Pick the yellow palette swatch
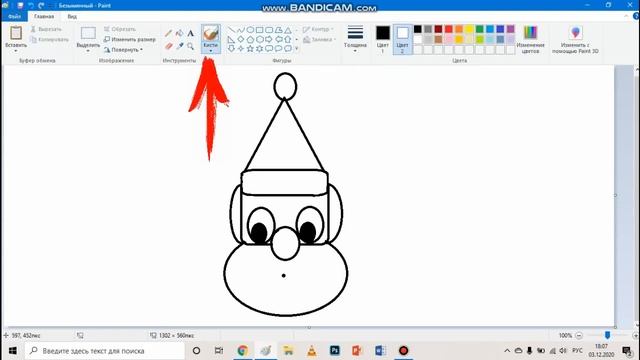Screen dimensions: 640x360 coord(469,29)
